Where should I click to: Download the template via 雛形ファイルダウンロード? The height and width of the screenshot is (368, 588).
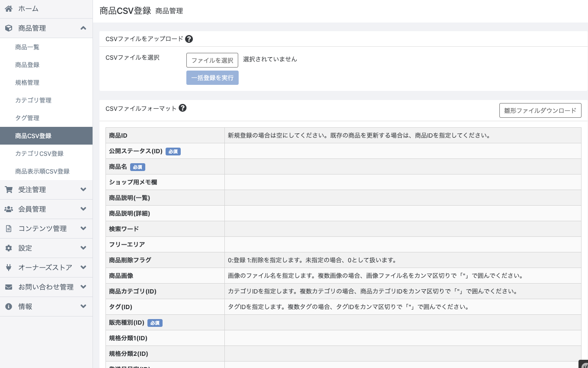pos(540,110)
